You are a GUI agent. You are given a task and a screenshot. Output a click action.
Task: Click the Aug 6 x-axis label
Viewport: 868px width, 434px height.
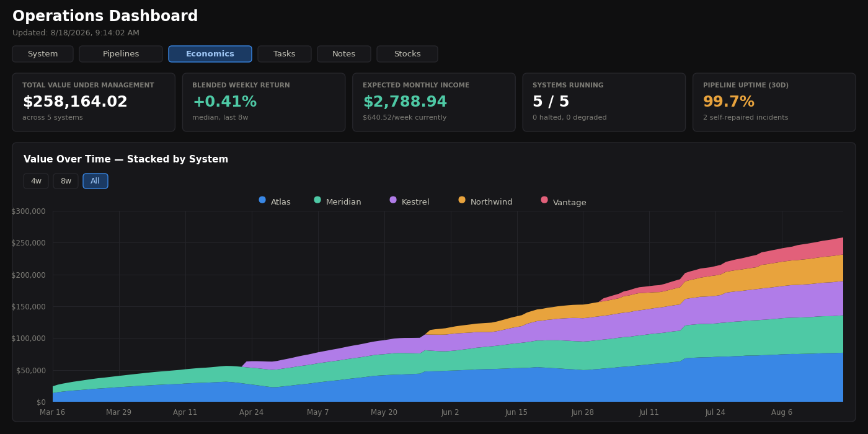click(782, 412)
